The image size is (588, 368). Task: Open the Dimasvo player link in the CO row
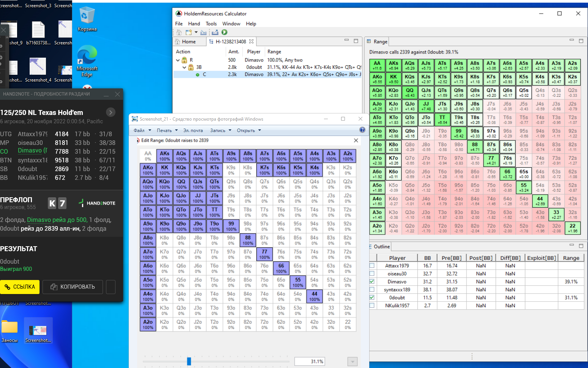[x=30, y=151]
